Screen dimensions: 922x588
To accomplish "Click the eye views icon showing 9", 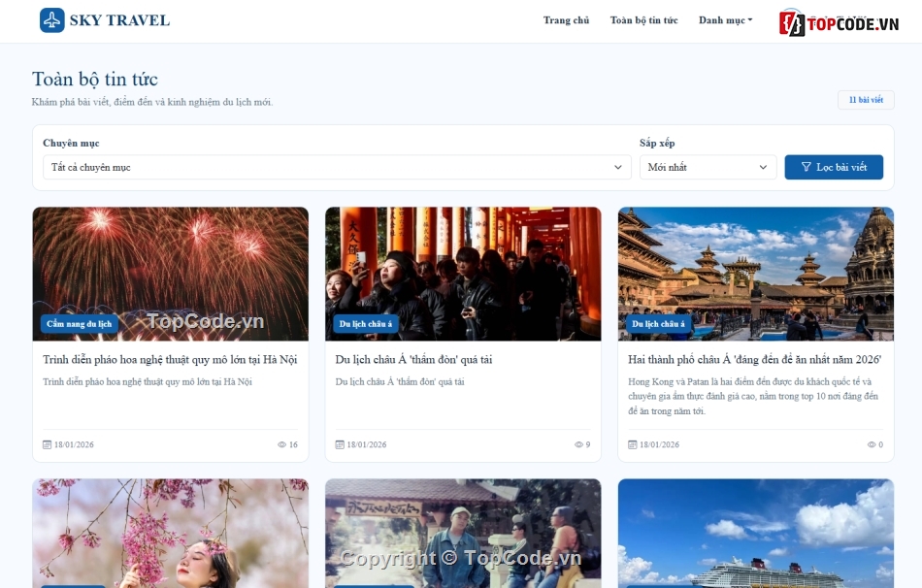I will click(578, 444).
